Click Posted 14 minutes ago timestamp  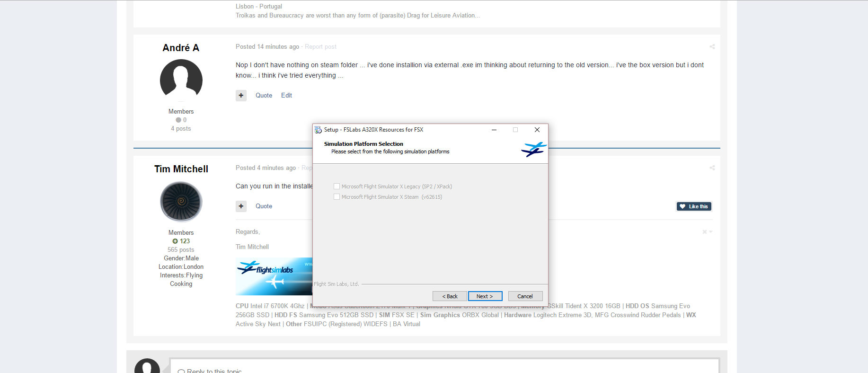267,47
